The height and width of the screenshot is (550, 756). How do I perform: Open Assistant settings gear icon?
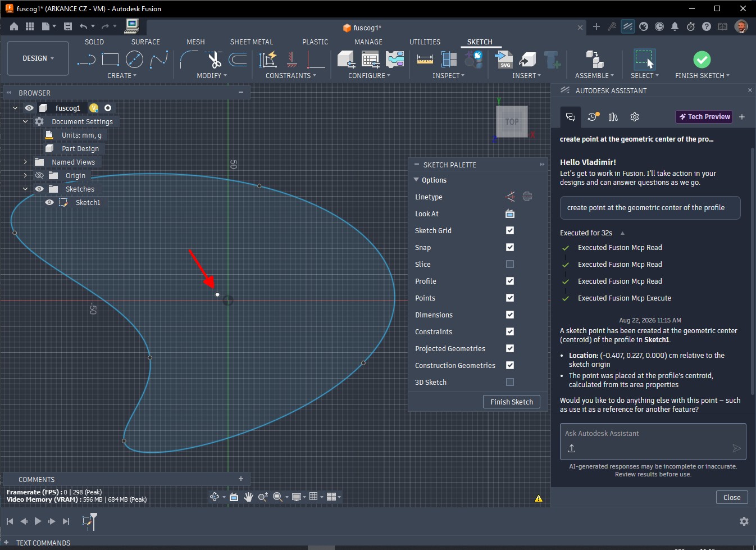coord(635,117)
